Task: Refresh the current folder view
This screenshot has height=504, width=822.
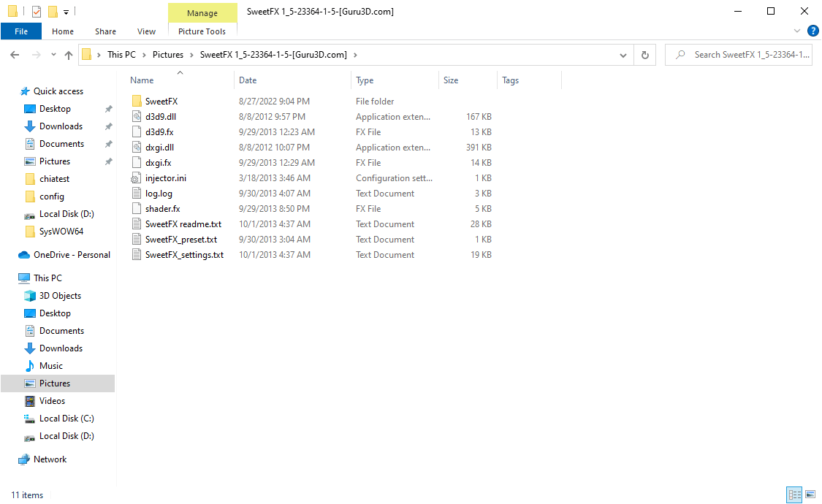Action: 644,55
